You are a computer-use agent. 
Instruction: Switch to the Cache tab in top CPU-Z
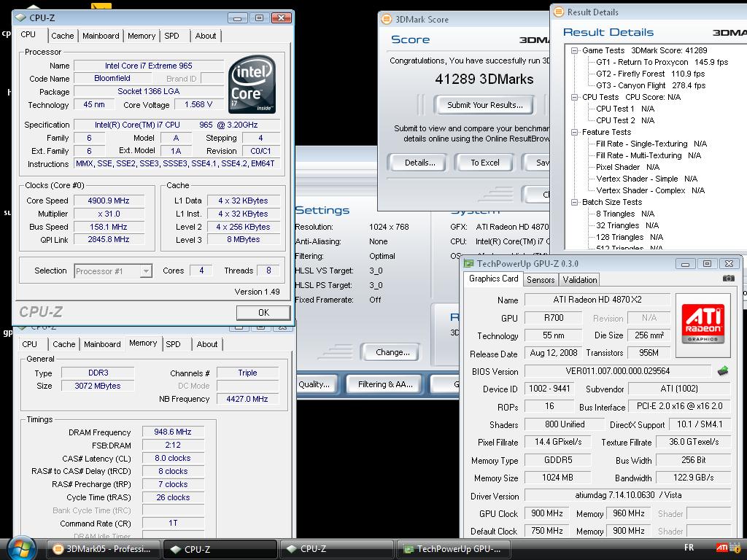63,36
